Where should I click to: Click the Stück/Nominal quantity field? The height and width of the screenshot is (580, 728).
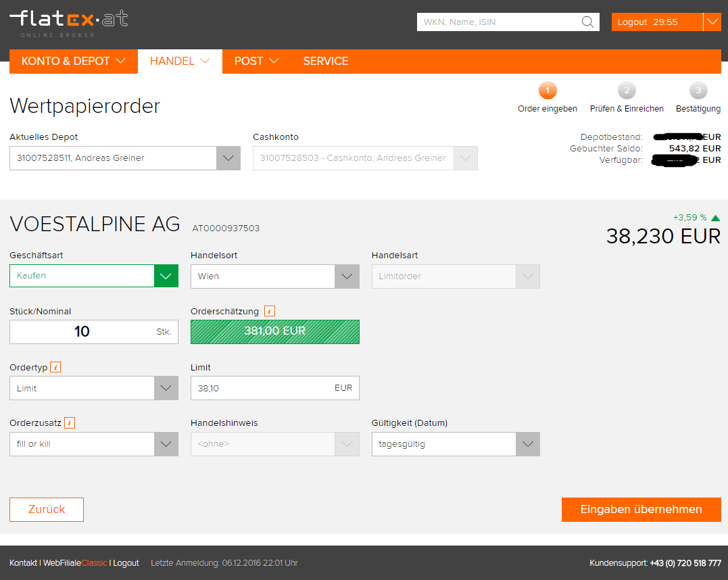[94, 331]
